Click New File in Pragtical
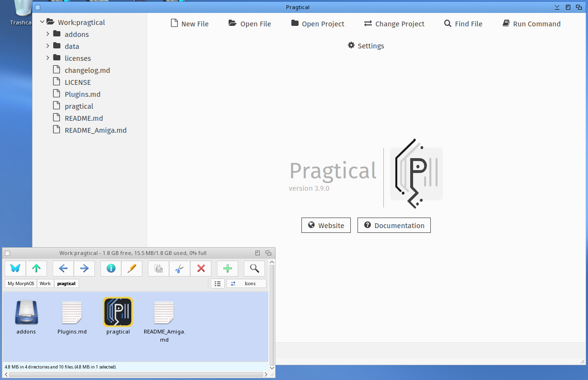Viewport: 588px width, 380px height. coord(190,24)
